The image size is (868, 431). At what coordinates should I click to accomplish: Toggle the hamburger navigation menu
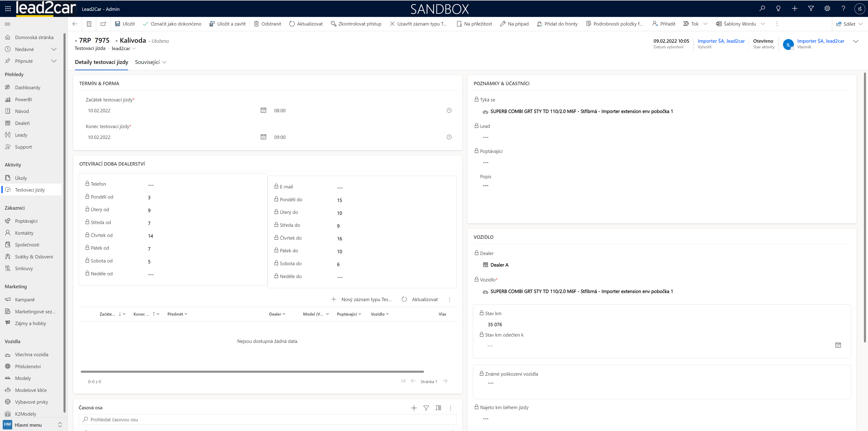point(7,24)
